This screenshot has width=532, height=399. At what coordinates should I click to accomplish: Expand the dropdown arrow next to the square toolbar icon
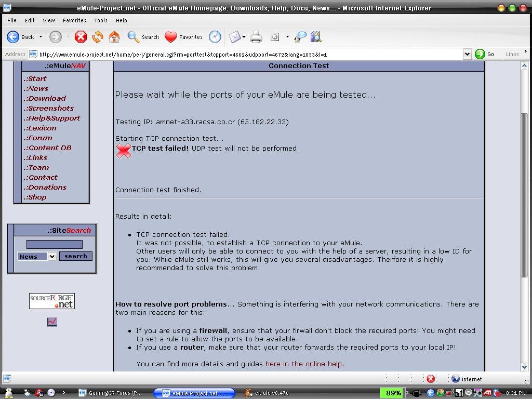(287, 37)
